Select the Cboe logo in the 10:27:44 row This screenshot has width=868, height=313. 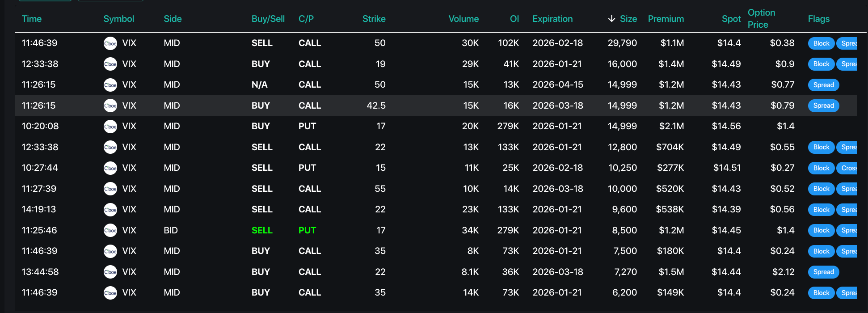(x=110, y=168)
